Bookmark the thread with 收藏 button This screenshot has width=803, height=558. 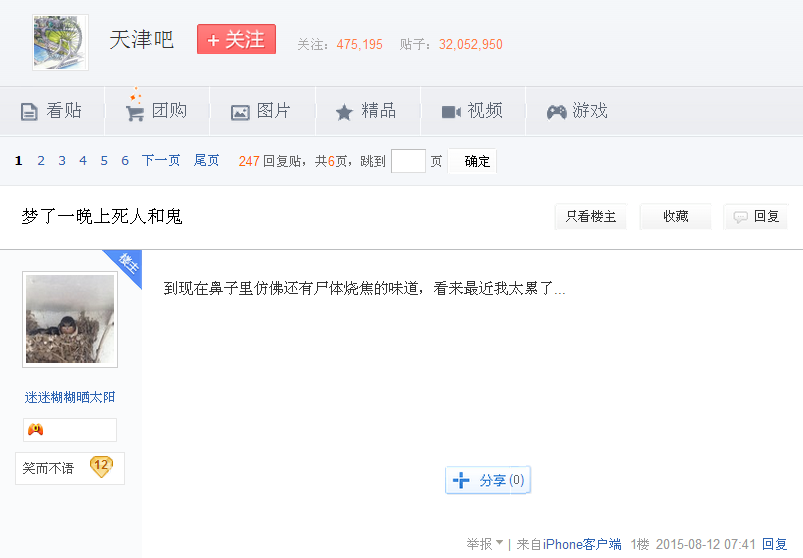pyautogui.click(x=675, y=217)
